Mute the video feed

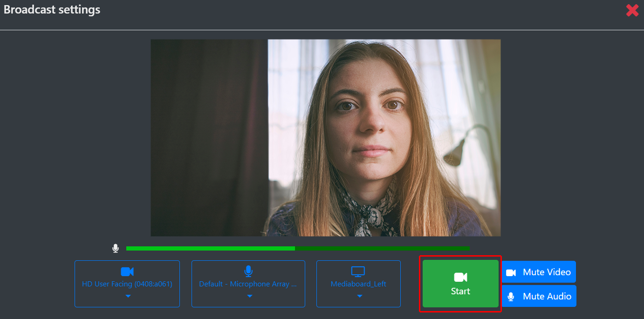(539, 272)
